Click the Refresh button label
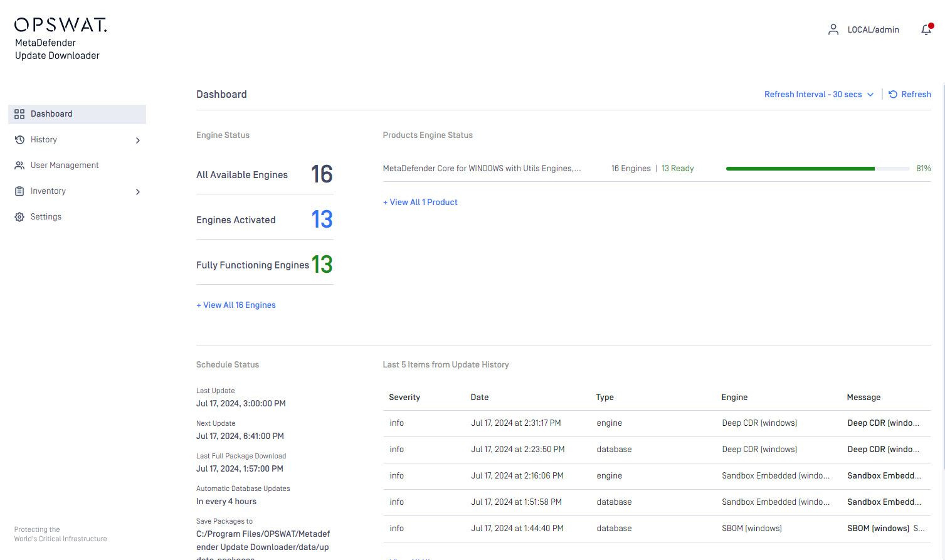The height and width of the screenshot is (560, 945). 916,94
